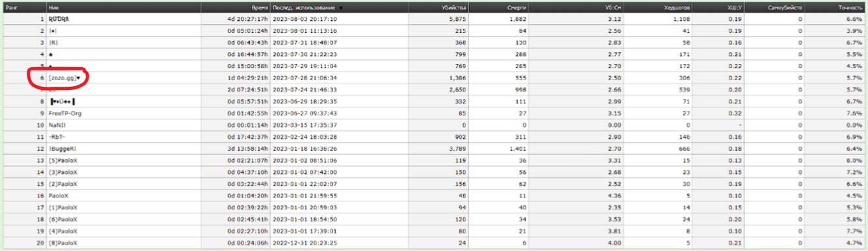The image size is (868, 251).
Task: Click the Ранг column header
Action: click(12, 8)
